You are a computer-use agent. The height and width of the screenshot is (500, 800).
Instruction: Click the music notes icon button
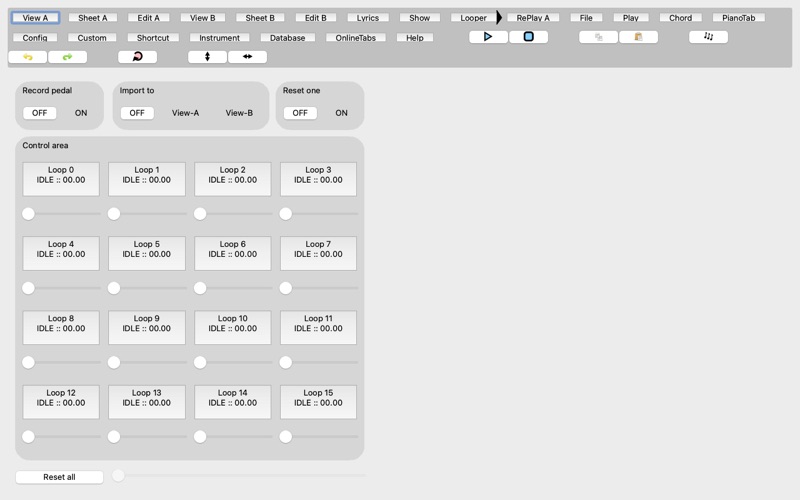708,37
